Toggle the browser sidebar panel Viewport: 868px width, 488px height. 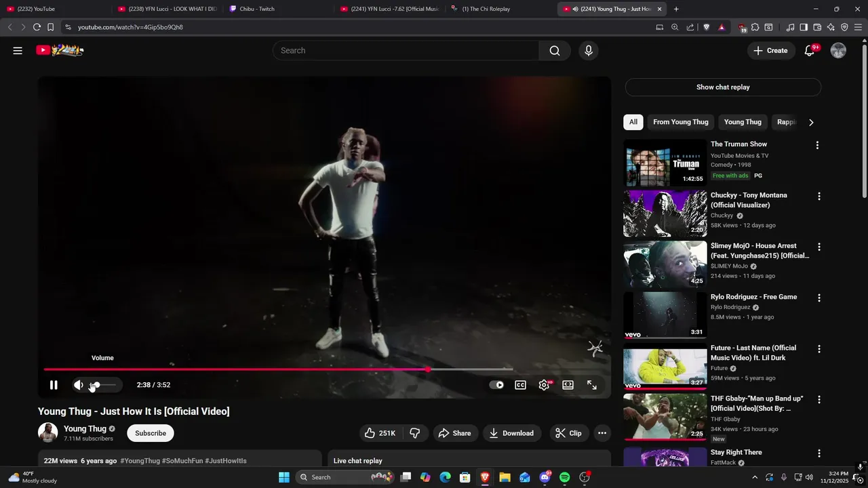pyautogui.click(x=804, y=27)
